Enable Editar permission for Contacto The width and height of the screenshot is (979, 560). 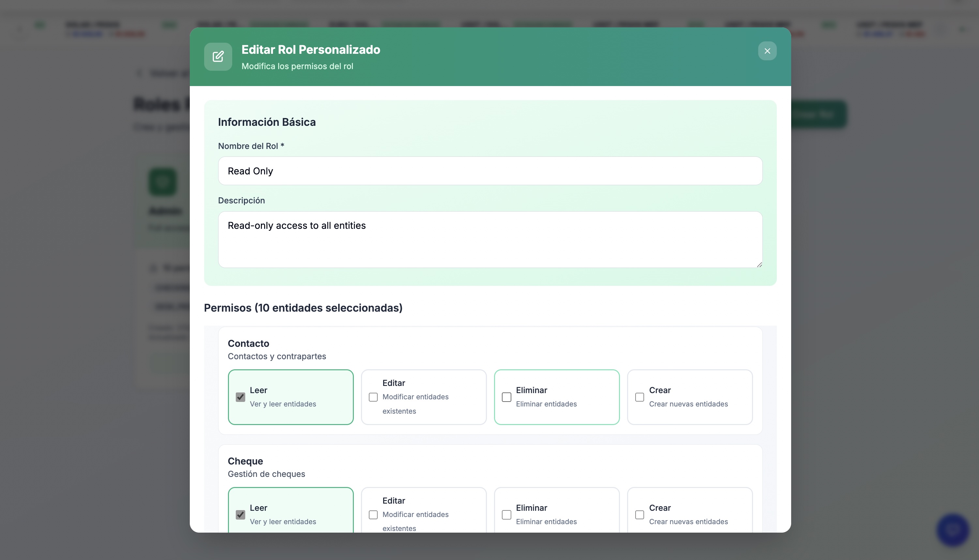(x=373, y=397)
